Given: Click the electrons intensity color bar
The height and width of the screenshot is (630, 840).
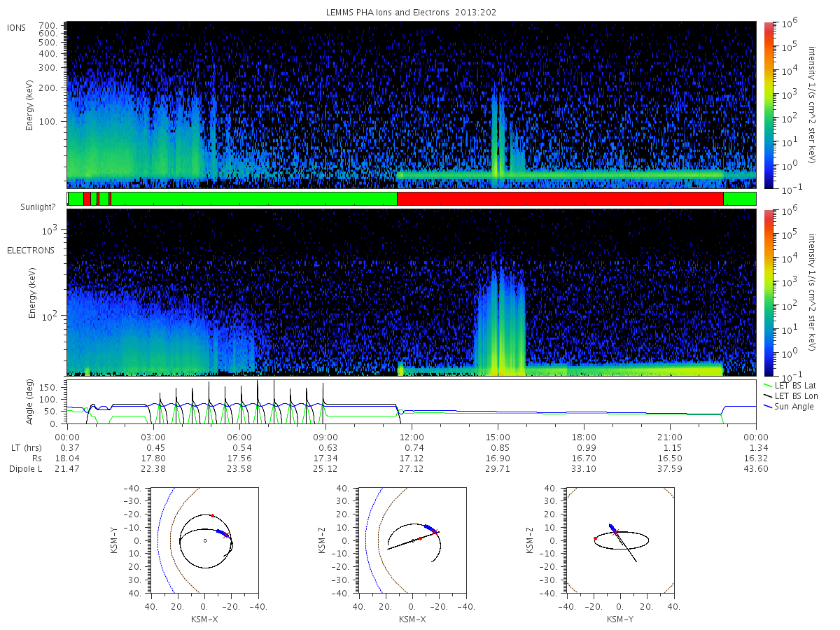Looking at the screenshot, I should [768, 292].
